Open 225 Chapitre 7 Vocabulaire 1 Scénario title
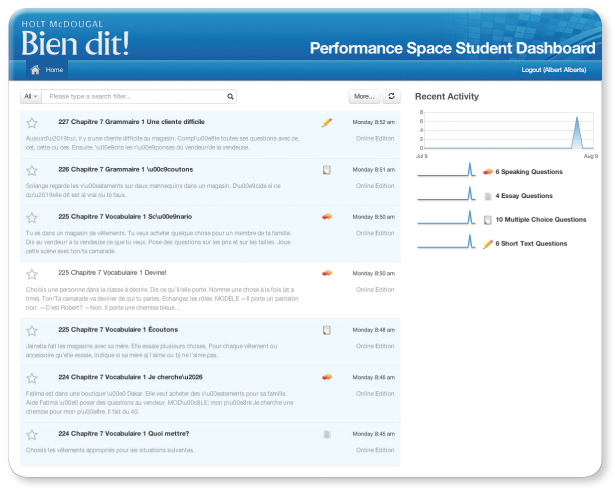This screenshot has width=615, height=494. coord(125,217)
